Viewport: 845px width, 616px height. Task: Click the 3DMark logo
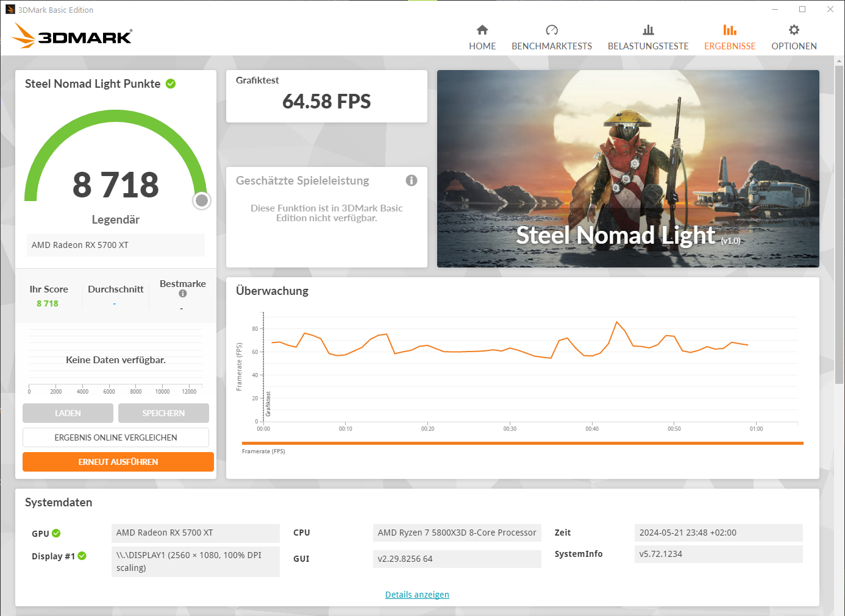click(72, 35)
